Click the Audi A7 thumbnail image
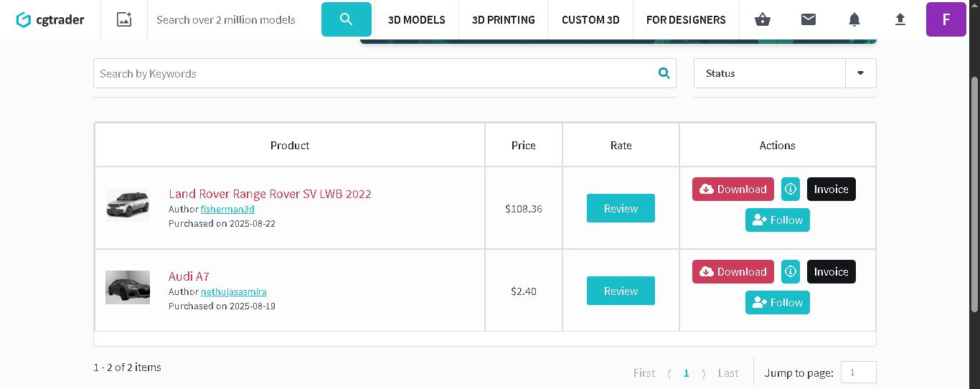 click(x=128, y=287)
